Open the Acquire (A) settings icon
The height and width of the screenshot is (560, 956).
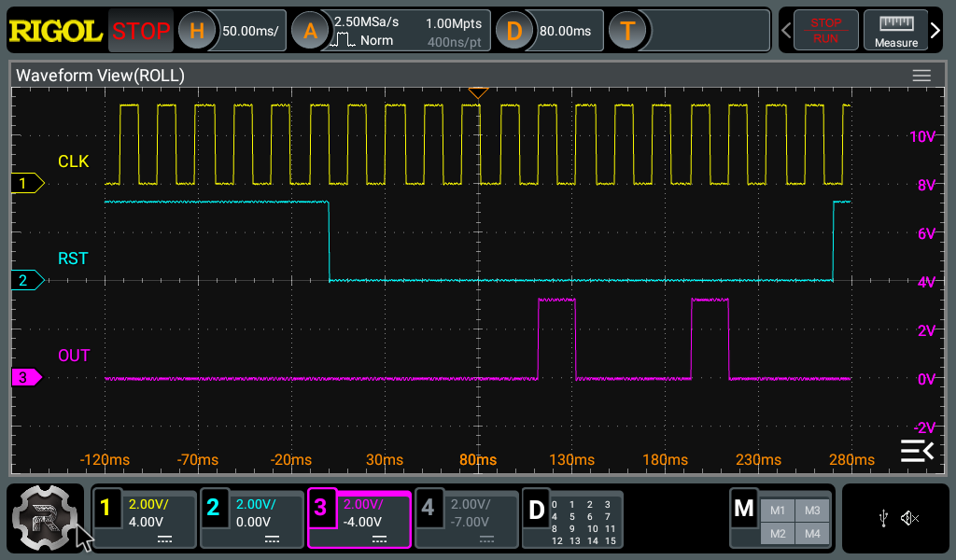pos(310,31)
